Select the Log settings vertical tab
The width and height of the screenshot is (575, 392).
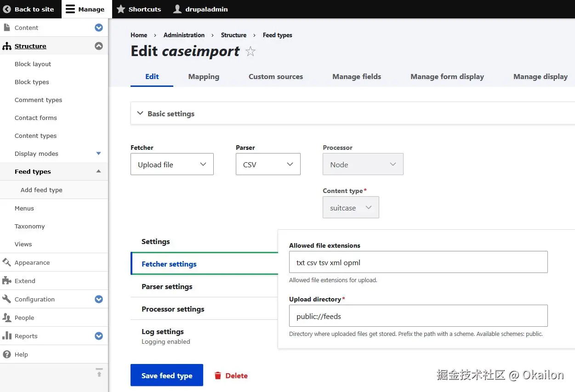point(205,336)
